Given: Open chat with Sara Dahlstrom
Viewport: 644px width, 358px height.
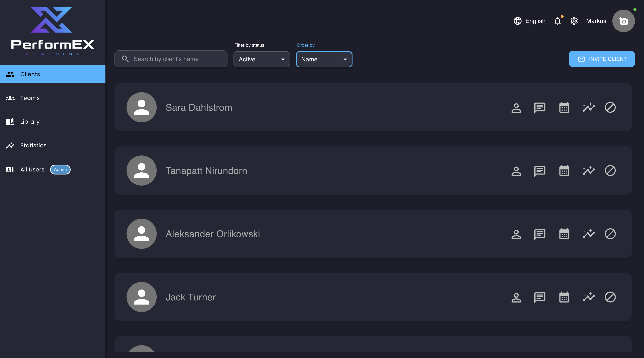Looking at the screenshot, I should (x=540, y=108).
